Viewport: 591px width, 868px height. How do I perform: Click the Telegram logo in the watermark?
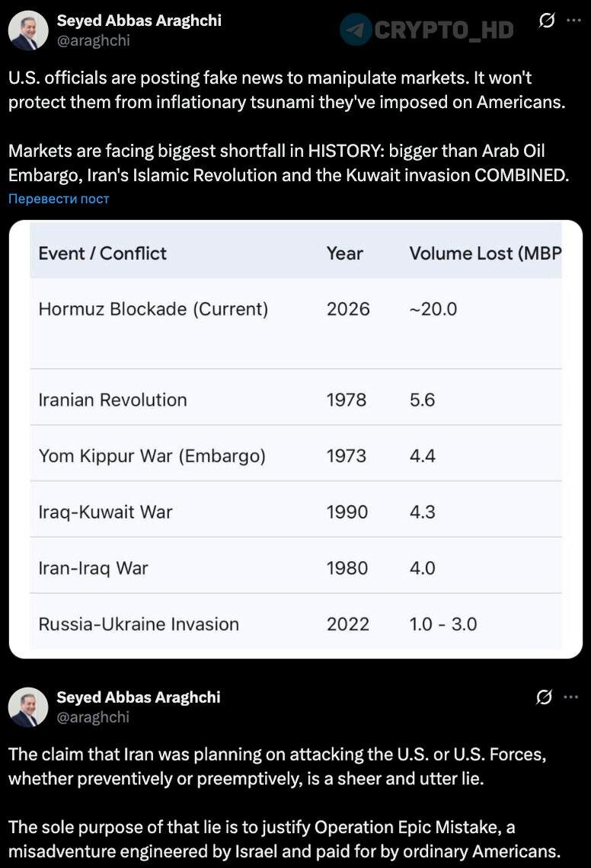(356, 30)
